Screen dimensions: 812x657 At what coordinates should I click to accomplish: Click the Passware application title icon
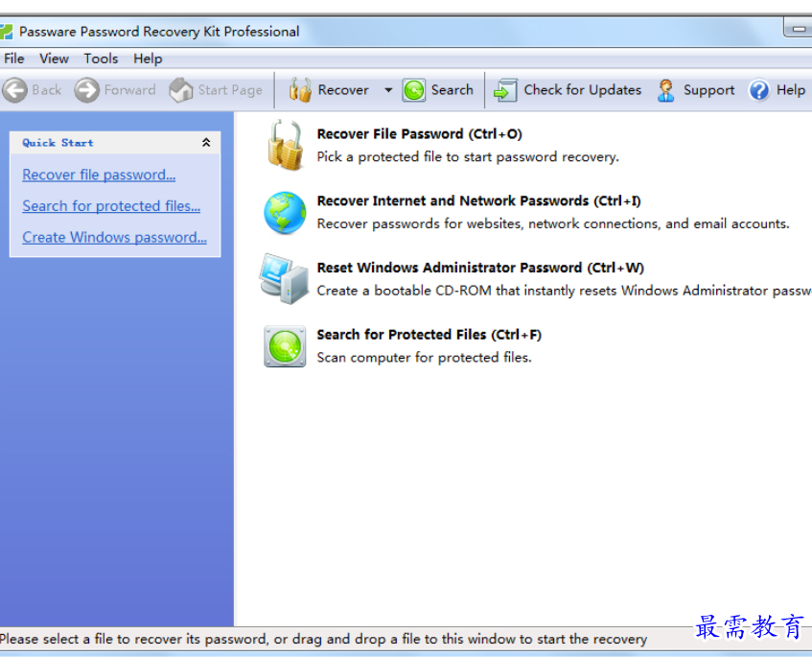6,32
